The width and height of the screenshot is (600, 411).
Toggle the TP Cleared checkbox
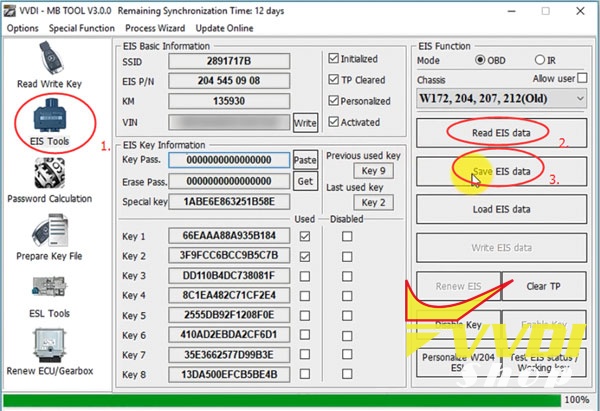click(x=333, y=80)
